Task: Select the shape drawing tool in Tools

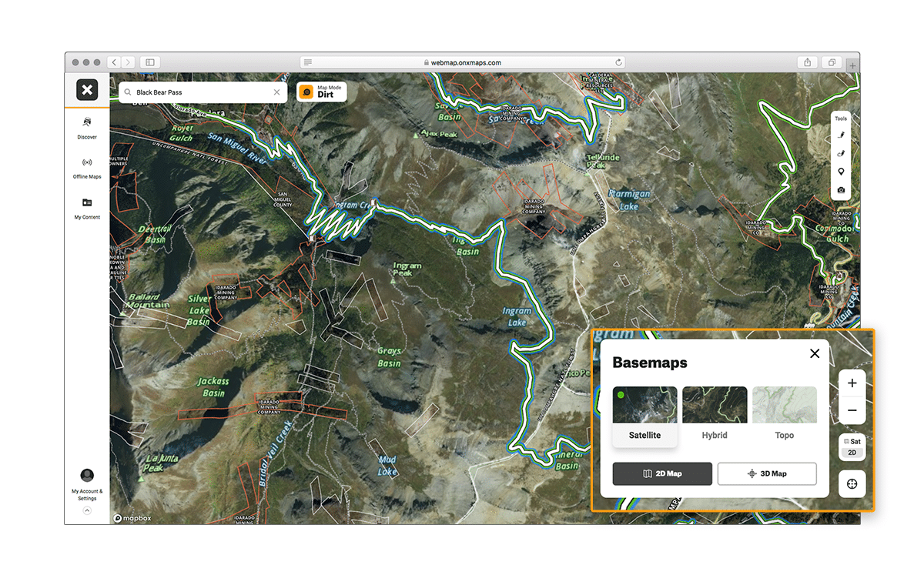Action: (x=841, y=154)
